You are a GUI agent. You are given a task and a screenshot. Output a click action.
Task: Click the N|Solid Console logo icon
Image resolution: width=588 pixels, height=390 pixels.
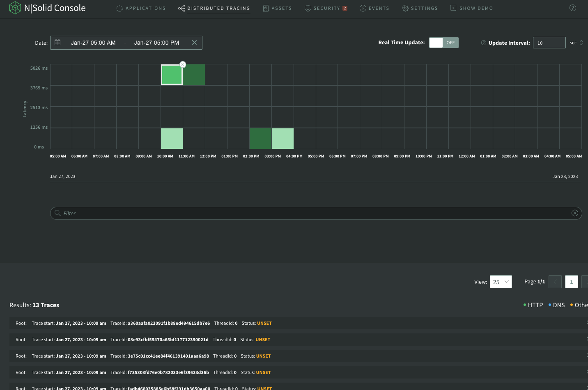click(15, 8)
